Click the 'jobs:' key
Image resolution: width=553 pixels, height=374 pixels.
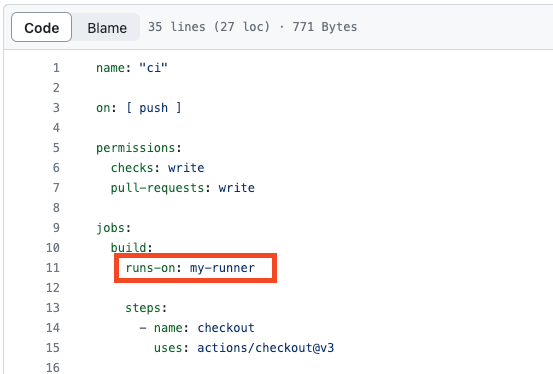tap(114, 228)
